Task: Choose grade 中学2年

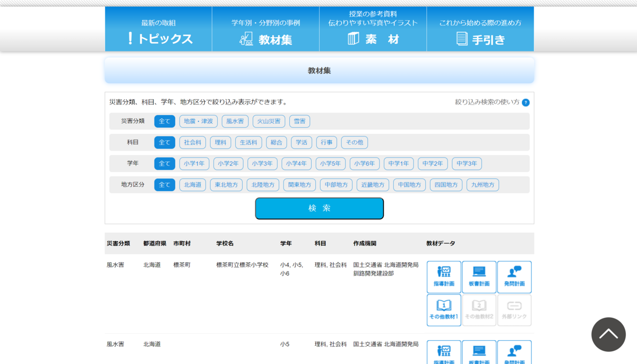Action: [x=433, y=163]
